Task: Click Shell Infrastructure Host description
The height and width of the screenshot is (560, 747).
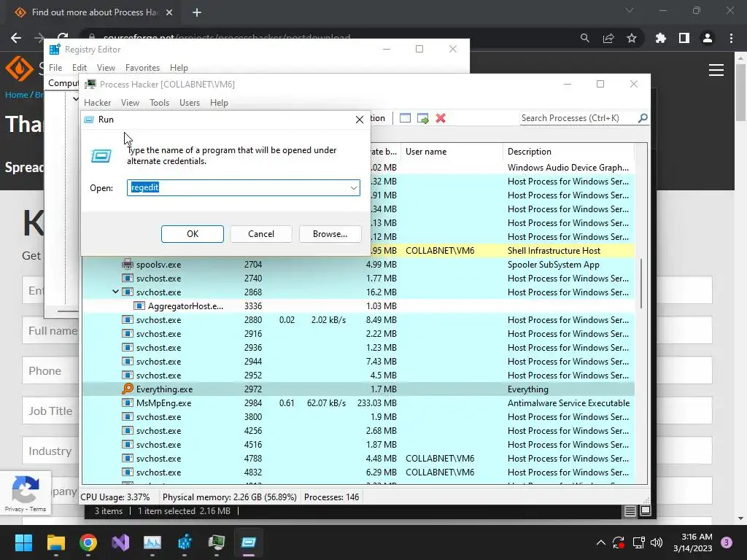Action: 554,251
